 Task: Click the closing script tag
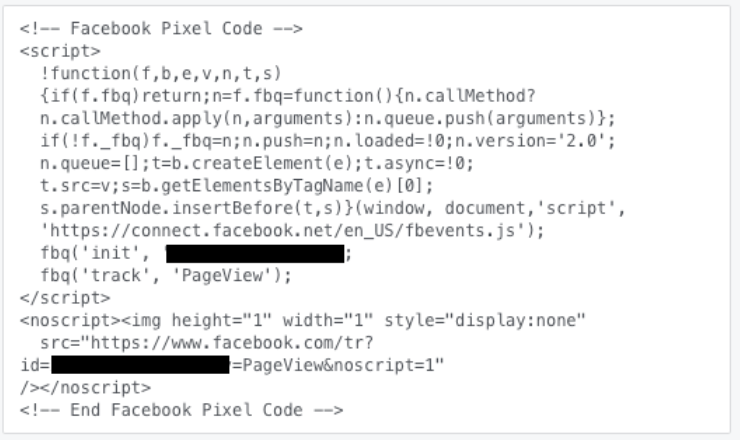point(65,298)
